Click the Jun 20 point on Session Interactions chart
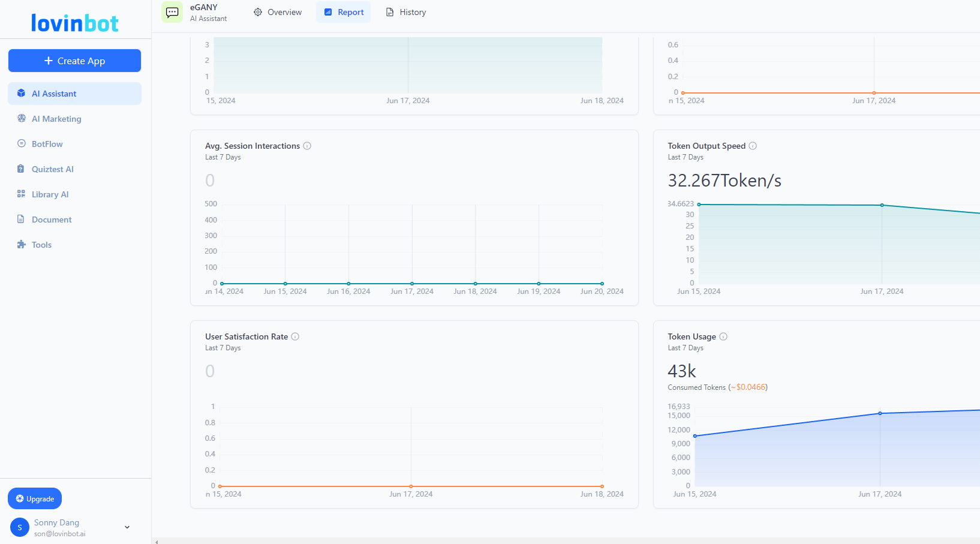 602,284
